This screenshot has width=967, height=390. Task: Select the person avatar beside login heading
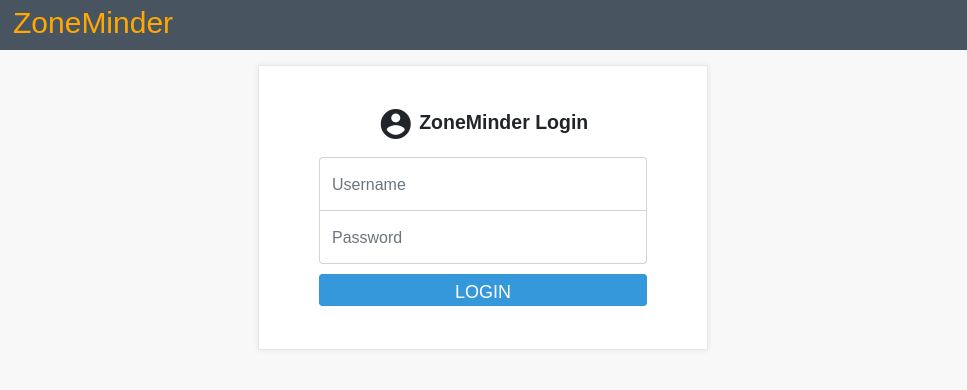tap(395, 124)
